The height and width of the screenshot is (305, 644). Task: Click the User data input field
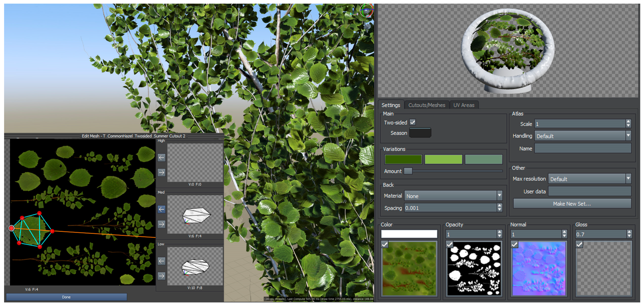pos(589,191)
